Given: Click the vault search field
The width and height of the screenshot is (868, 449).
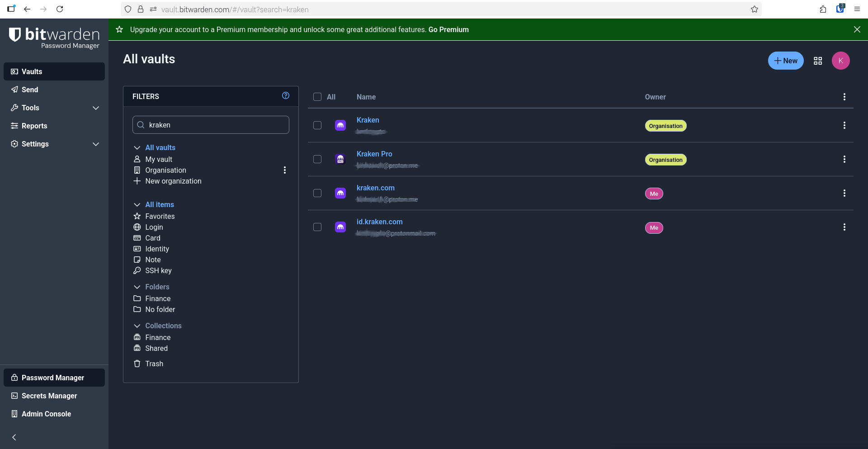Looking at the screenshot, I should point(211,125).
